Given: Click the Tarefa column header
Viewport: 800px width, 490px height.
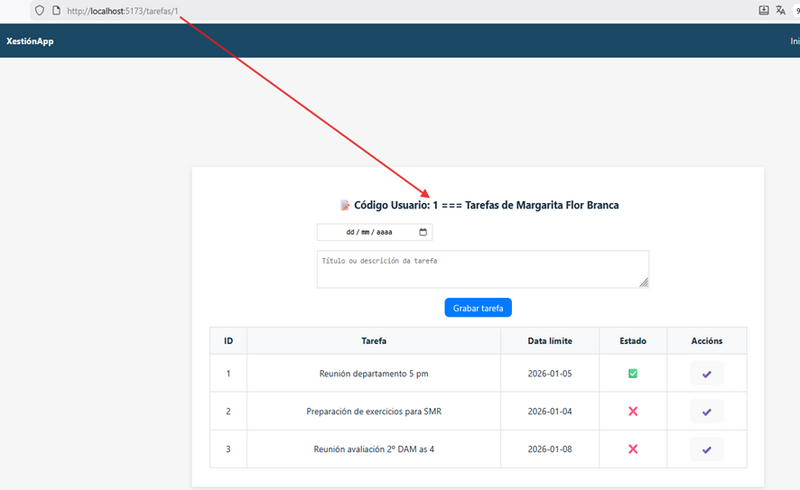Looking at the screenshot, I should pyautogui.click(x=373, y=341).
